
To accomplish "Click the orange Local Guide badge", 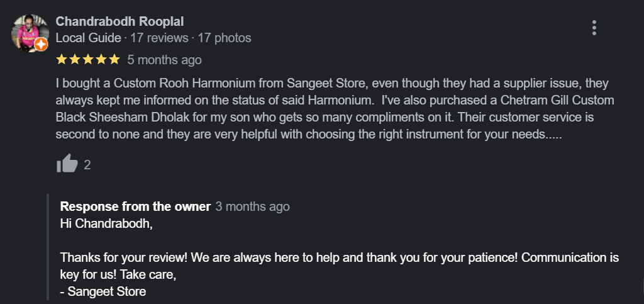I will [x=42, y=45].
